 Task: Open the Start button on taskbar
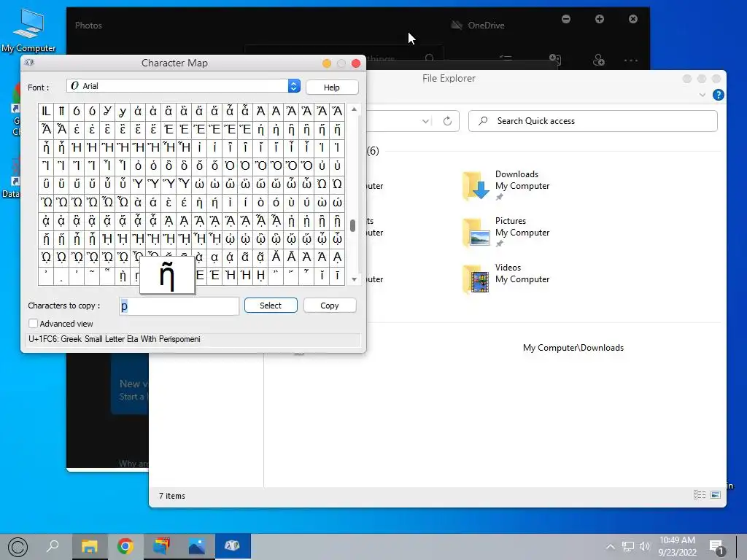click(18, 547)
